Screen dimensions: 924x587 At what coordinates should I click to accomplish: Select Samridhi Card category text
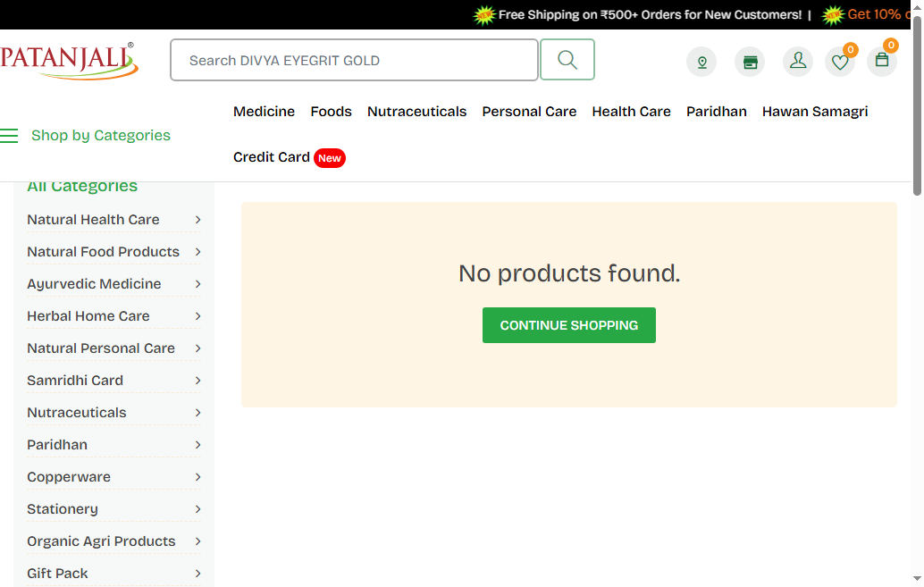coord(75,381)
